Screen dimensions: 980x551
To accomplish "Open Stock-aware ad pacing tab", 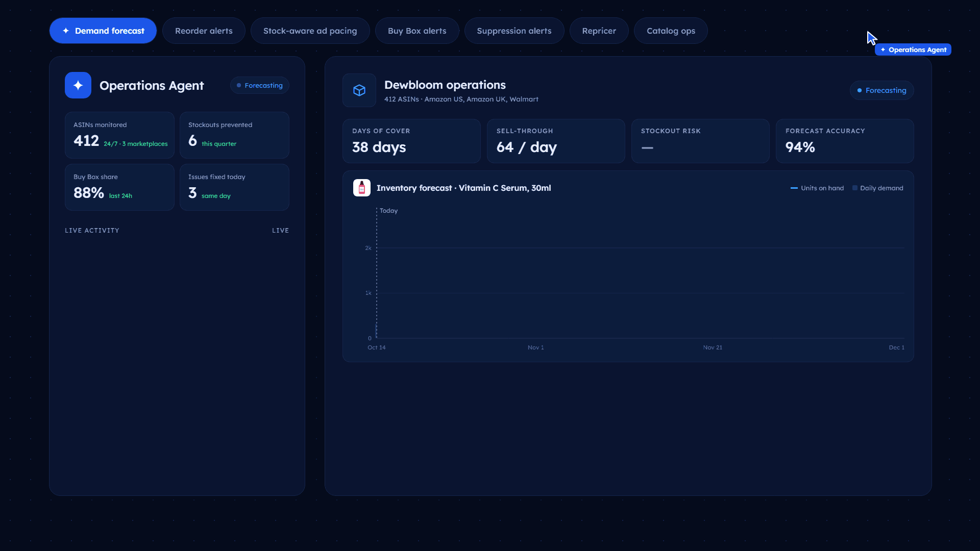I will 310,31.
